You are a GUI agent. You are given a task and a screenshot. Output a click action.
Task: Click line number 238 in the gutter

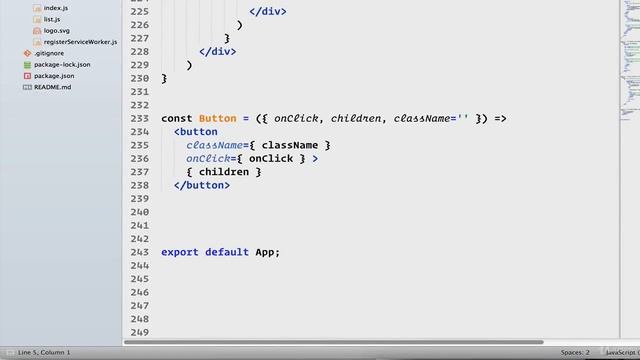140,185
